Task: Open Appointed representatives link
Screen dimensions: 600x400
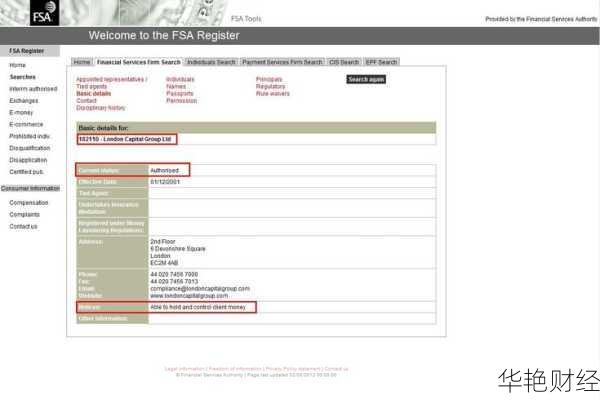Action: point(111,79)
